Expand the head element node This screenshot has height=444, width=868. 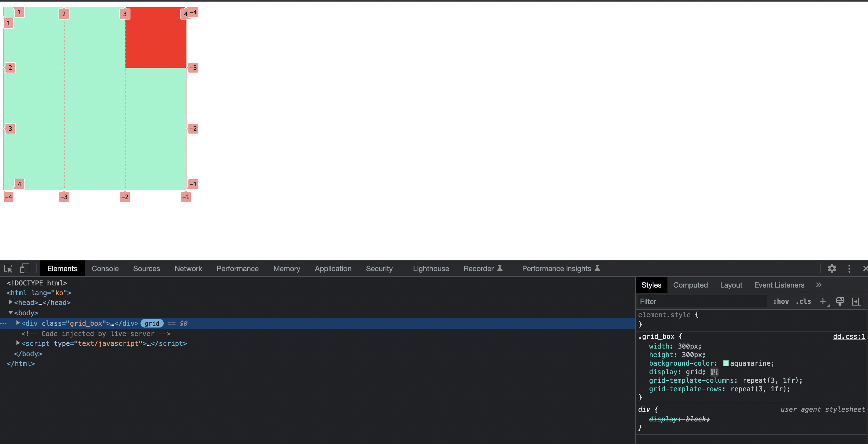(x=10, y=303)
